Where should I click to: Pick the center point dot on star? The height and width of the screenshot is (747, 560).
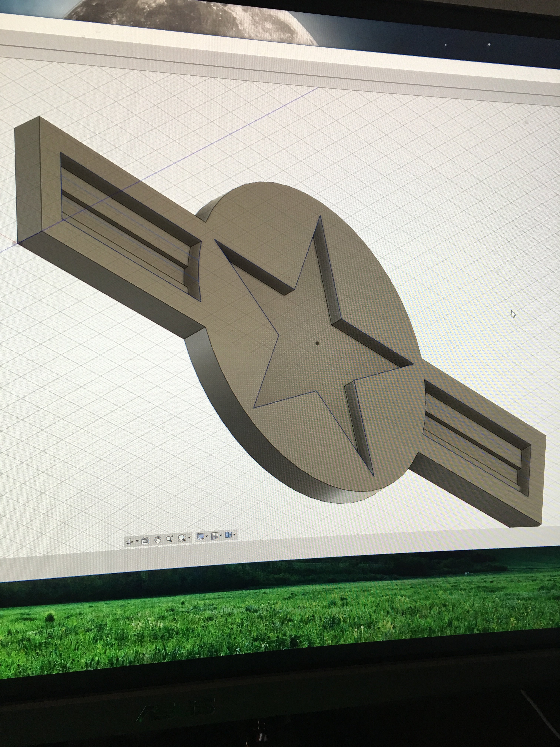[x=317, y=343]
